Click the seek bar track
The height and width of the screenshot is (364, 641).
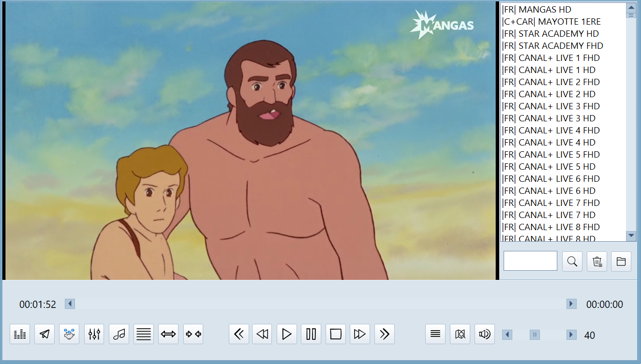(x=321, y=304)
